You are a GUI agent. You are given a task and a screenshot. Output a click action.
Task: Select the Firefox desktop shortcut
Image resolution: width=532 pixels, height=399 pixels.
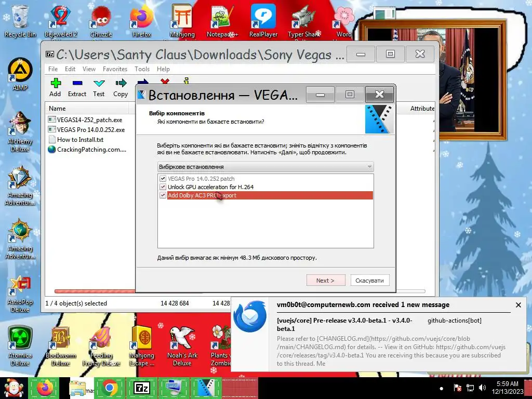point(141,21)
